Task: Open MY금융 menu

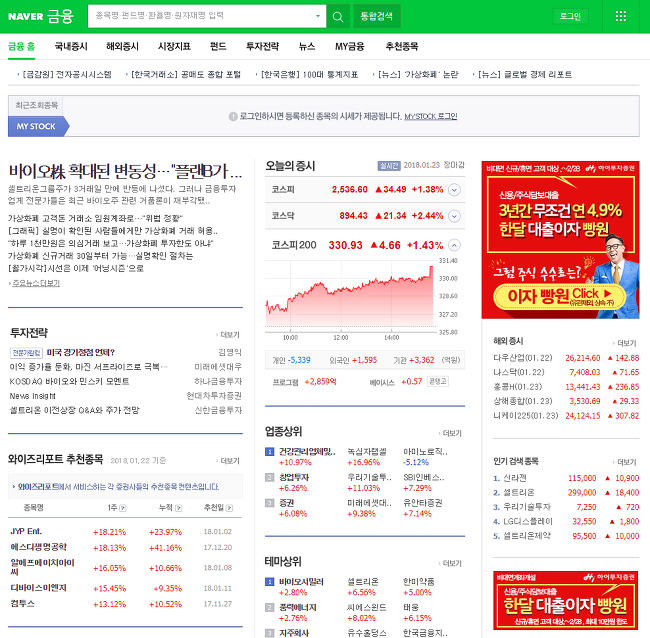Action: (x=349, y=46)
